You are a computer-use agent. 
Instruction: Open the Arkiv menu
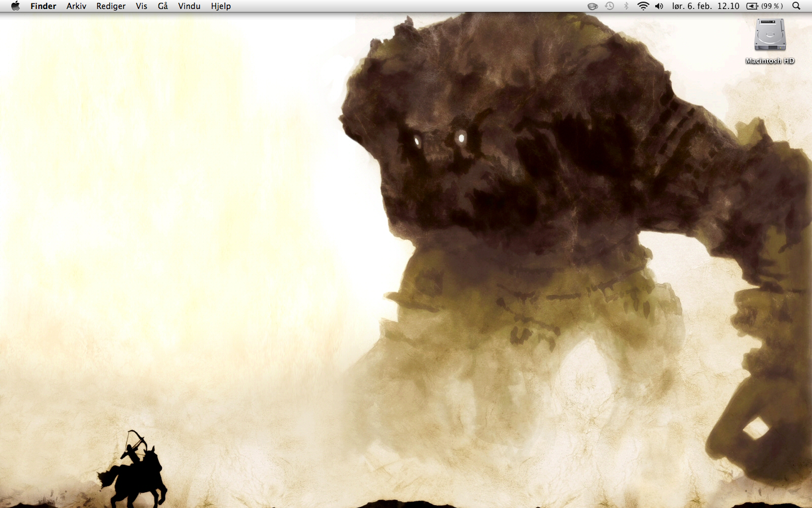76,6
